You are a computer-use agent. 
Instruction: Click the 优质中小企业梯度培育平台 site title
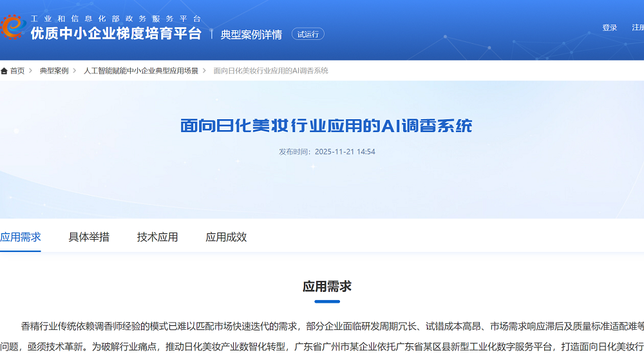[116, 34]
